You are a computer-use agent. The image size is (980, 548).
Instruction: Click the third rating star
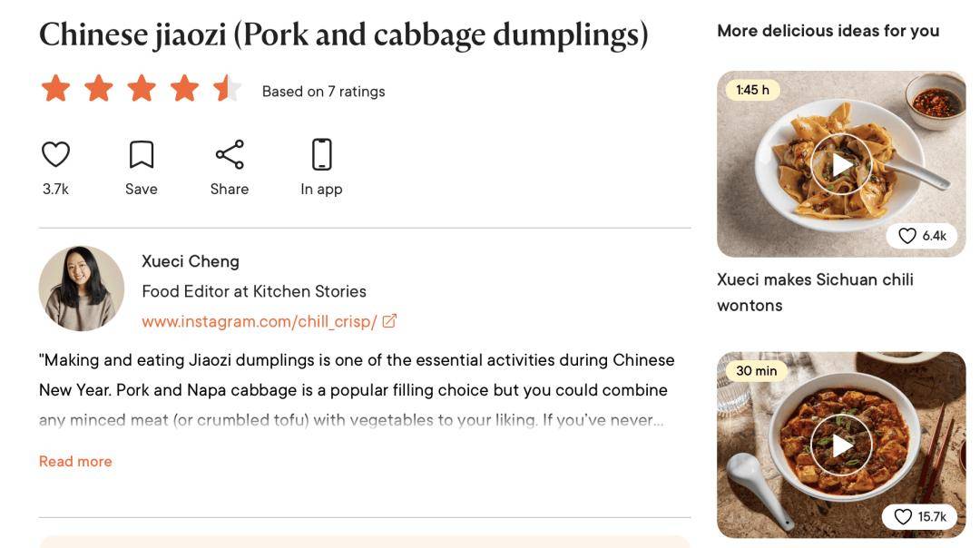[142, 89]
